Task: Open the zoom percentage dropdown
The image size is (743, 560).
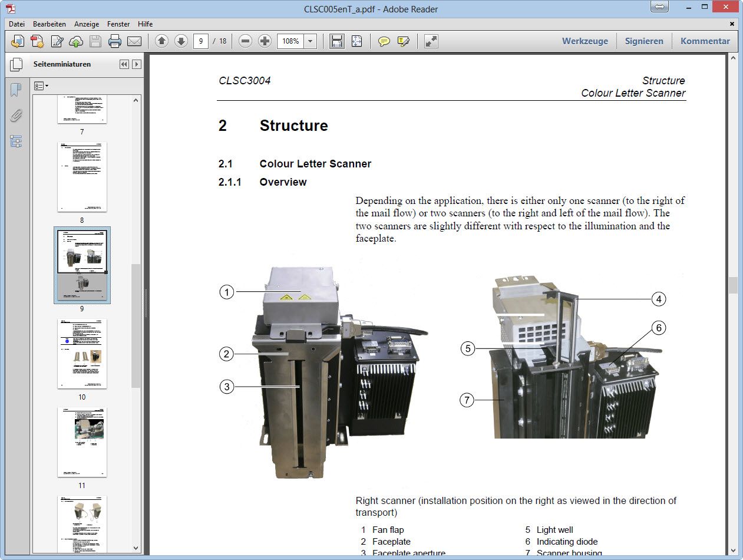Action: [x=311, y=41]
